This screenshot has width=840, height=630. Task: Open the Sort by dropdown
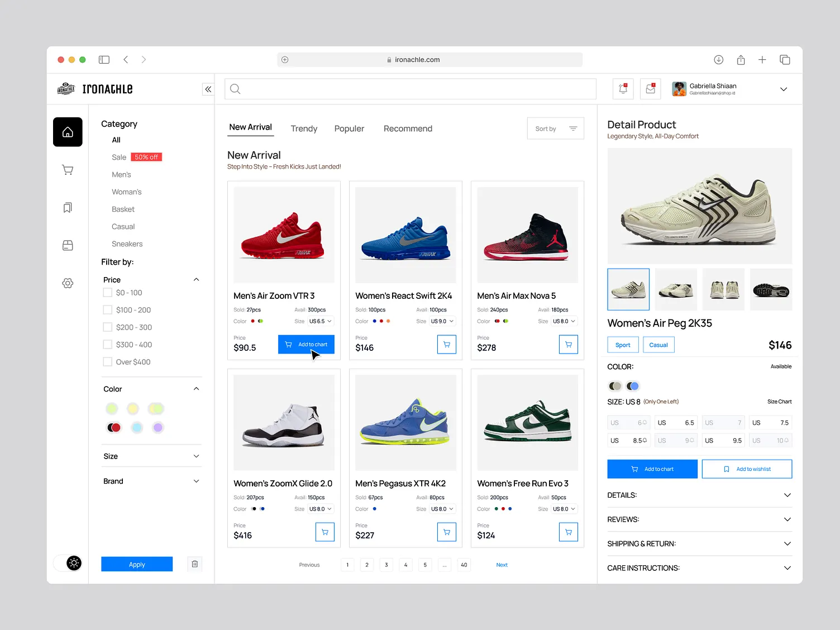click(556, 128)
